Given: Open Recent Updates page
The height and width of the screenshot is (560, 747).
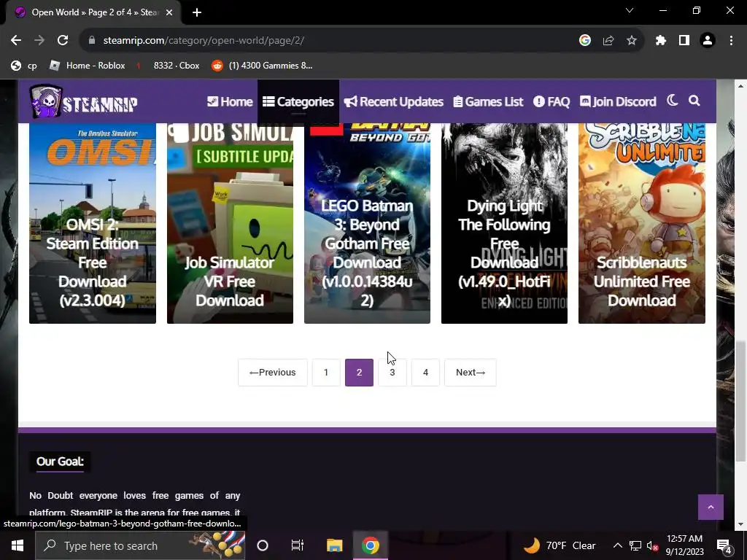Looking at the screenshot, I should (393, 101).
